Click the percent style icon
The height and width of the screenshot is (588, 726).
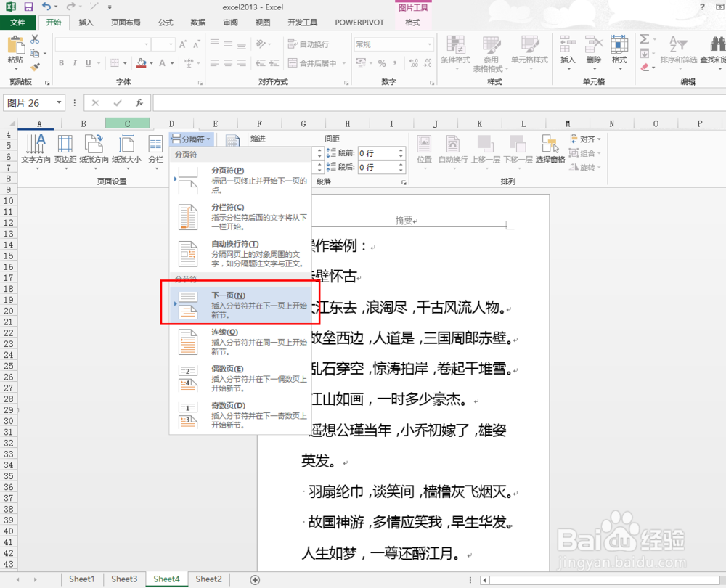coord(382,63)
